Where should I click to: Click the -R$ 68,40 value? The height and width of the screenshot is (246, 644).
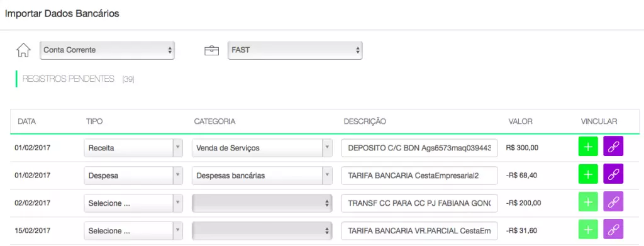[x=521, y=176]
